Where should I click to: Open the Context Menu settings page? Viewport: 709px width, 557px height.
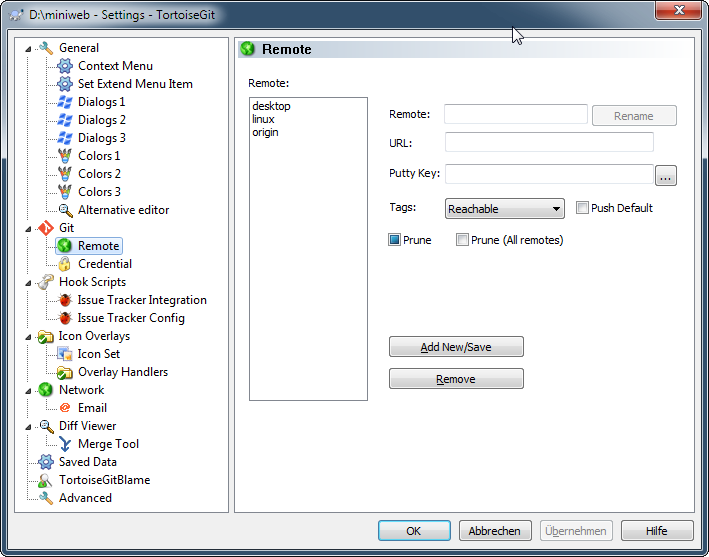click(115, 66)
